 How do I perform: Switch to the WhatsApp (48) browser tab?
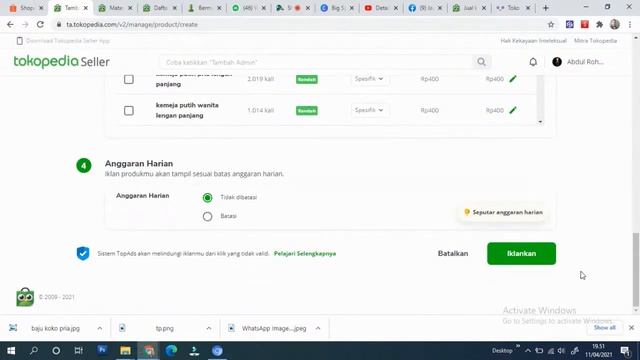(248, 8)
